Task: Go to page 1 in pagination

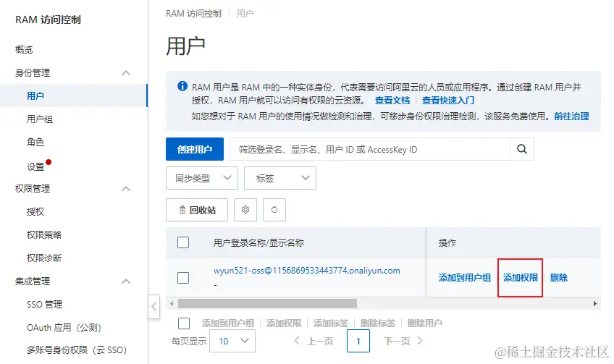Action: [x=358, y=341]
